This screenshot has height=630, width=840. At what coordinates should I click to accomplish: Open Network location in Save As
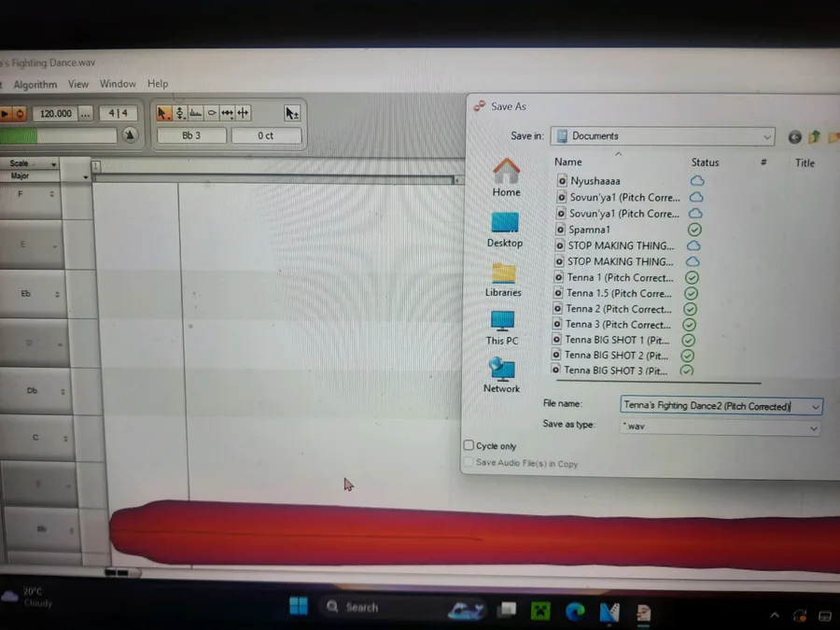pos(501,375)
